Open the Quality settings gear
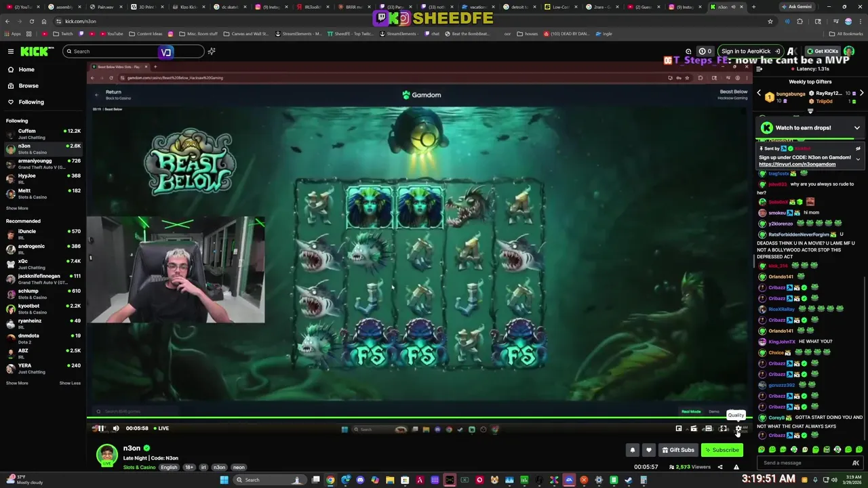868x488 pixels. click(738, 428)
